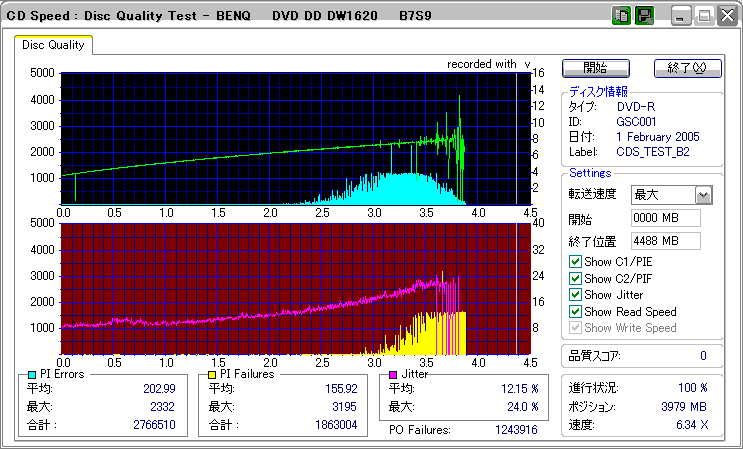Click the 開始 0000 MB input field
Screen dimensions: 743x449
pyautogui.click(x=666, y=218)
